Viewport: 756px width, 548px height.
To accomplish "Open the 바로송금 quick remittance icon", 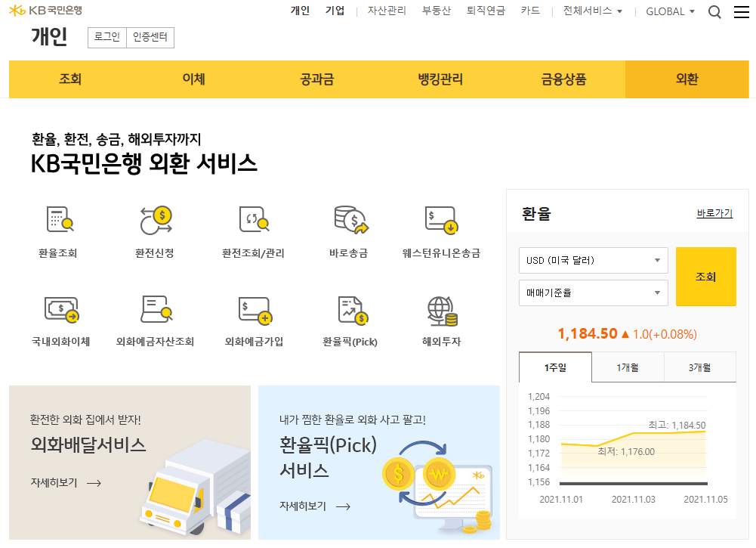I will (351, 219).
